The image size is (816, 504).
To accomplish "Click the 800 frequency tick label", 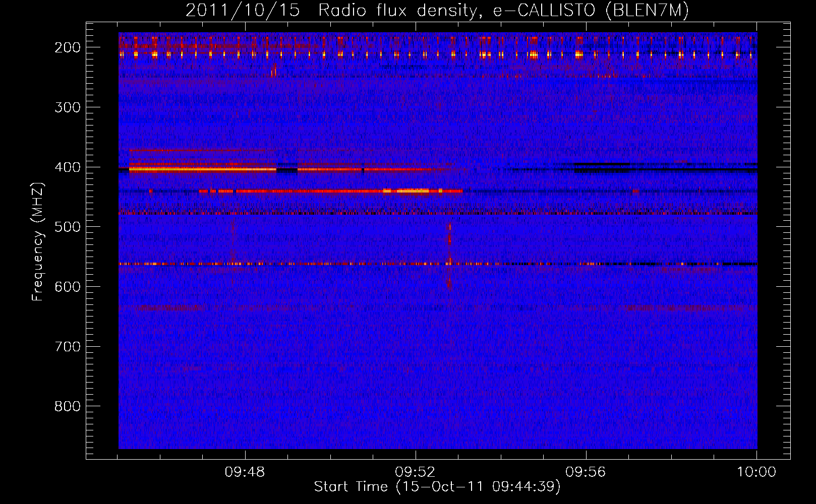I will click(x=67, y=406).
